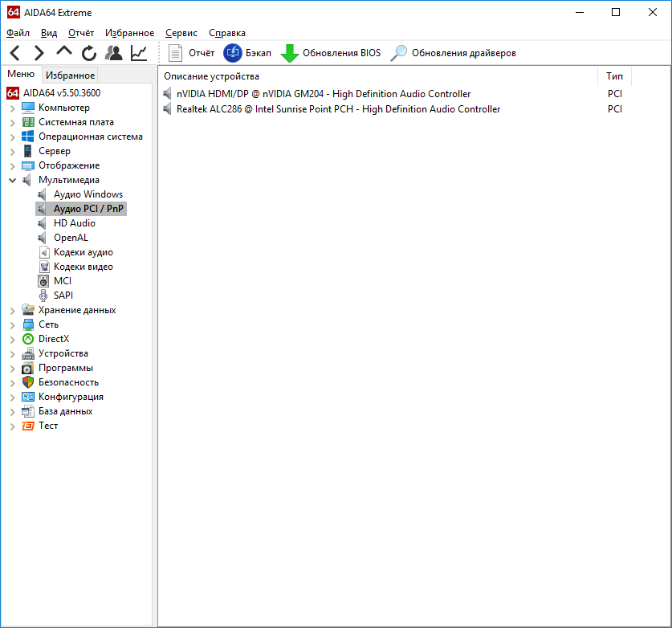
Task: Open Обновления драйверов from the toolbar
Action: [x=454, y=53]
